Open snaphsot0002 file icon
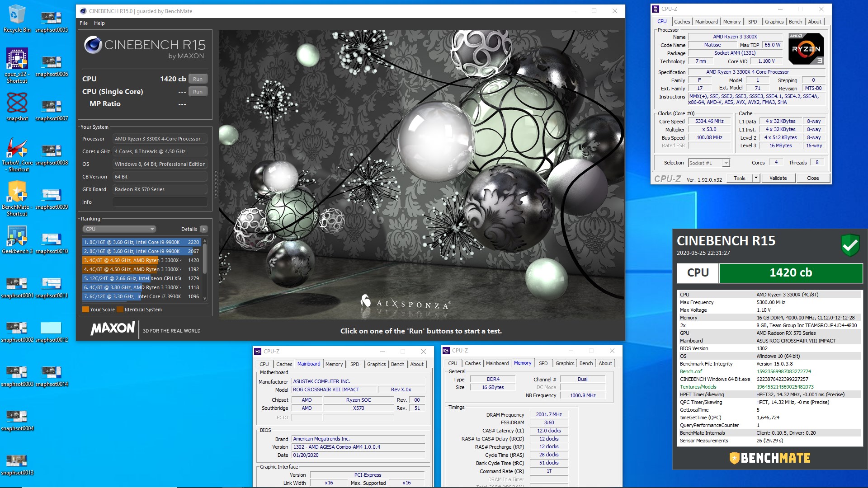Image resolution: width=868 pixels, height=488 pixels. (x=17, y=332)
